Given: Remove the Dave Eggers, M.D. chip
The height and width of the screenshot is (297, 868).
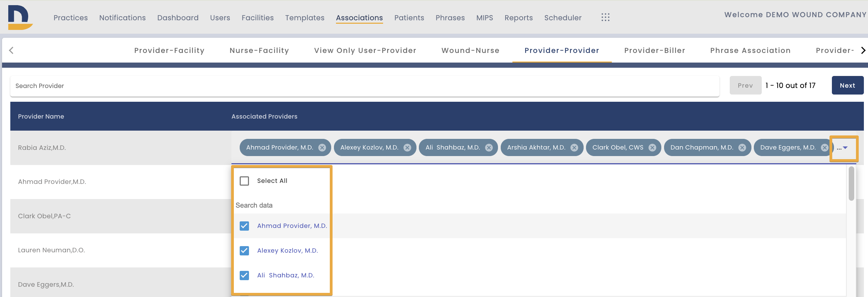Looking at the screenshot, I should [825, 147].
